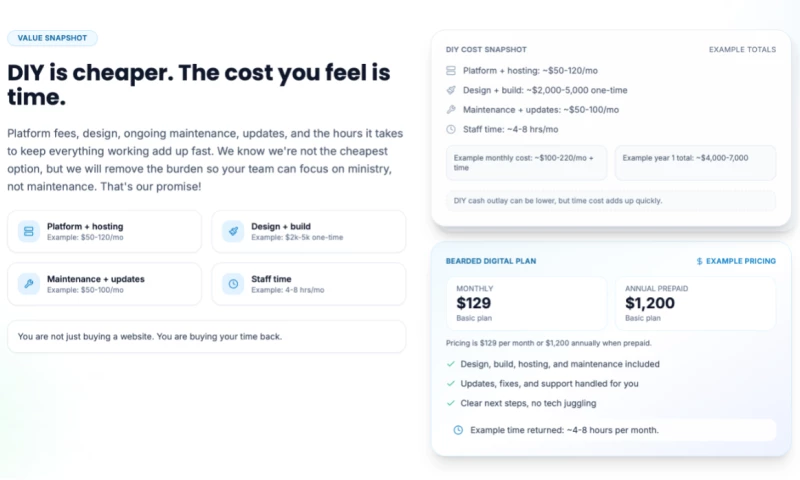The width and height of the screenshot is (800, 480).
Task: Click the Staff time clock icon
Action: point(233,284)
